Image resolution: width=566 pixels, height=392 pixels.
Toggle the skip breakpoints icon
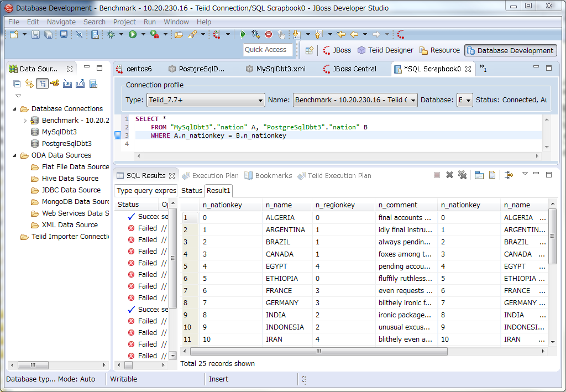pyautogui.click(x=79, y=35)
